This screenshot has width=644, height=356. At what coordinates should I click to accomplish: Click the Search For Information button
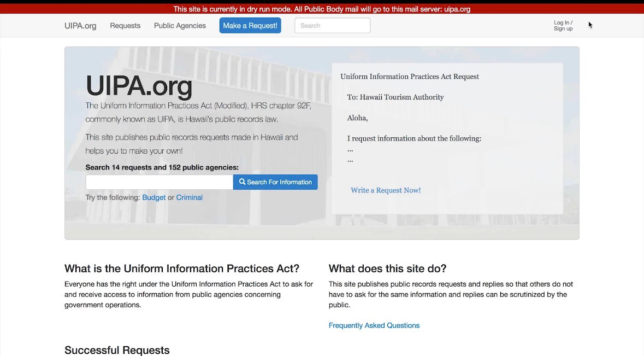coord(275,182)
